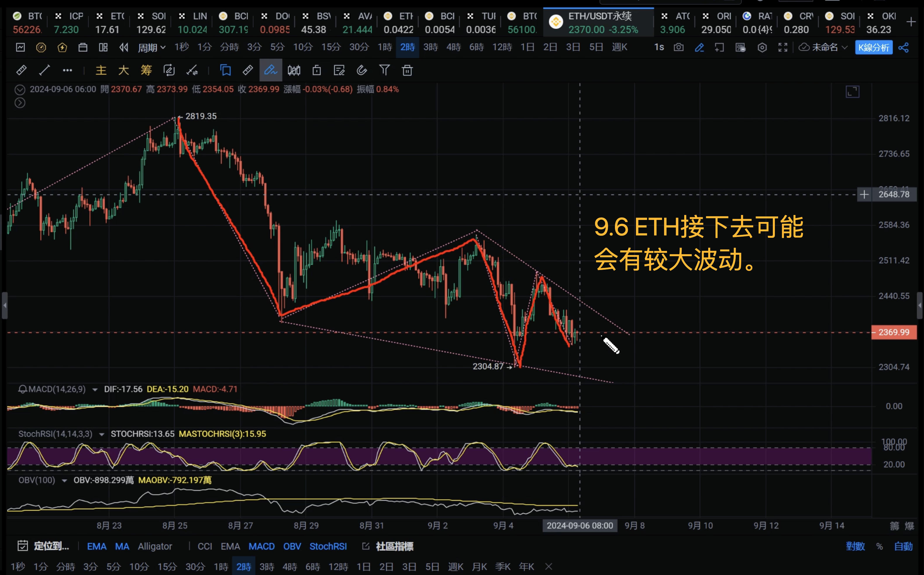Click the 定位到... locate button
The width and height of the screenshot is (924, 575).
51,546
